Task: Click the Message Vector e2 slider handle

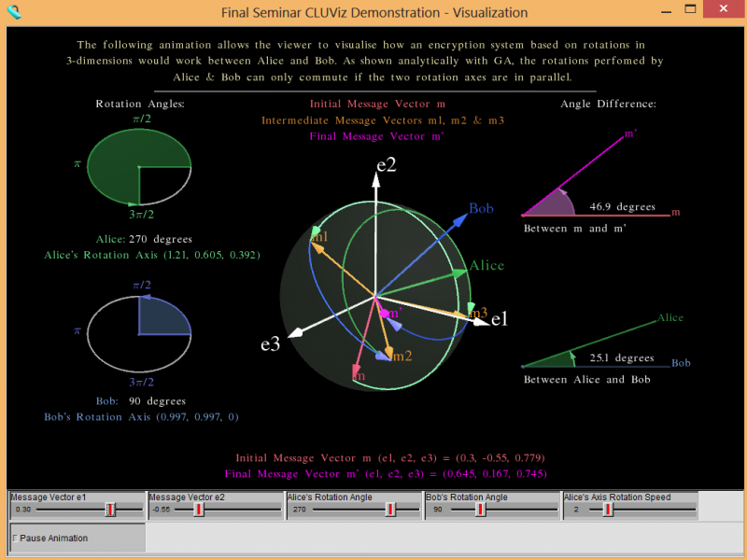Action: click(x=199, y=510)
